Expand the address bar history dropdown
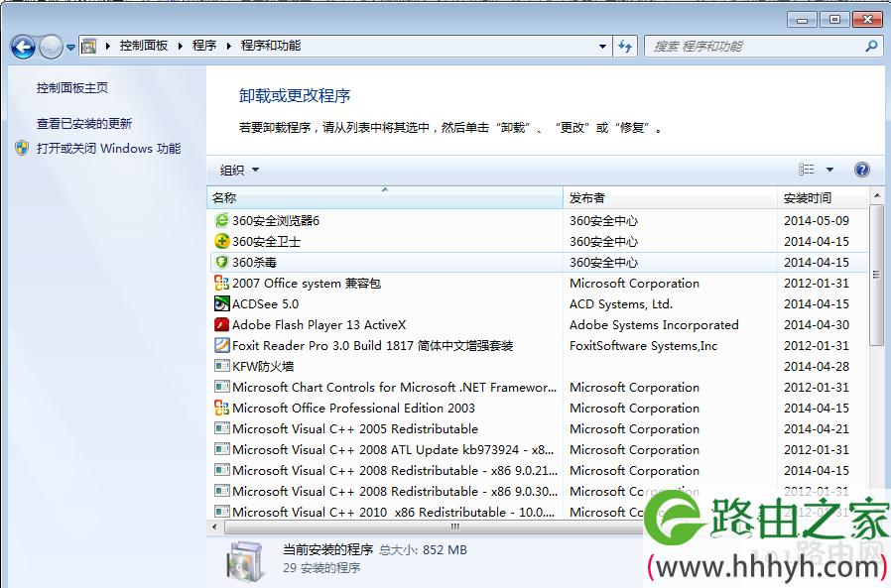 (602, 47)
